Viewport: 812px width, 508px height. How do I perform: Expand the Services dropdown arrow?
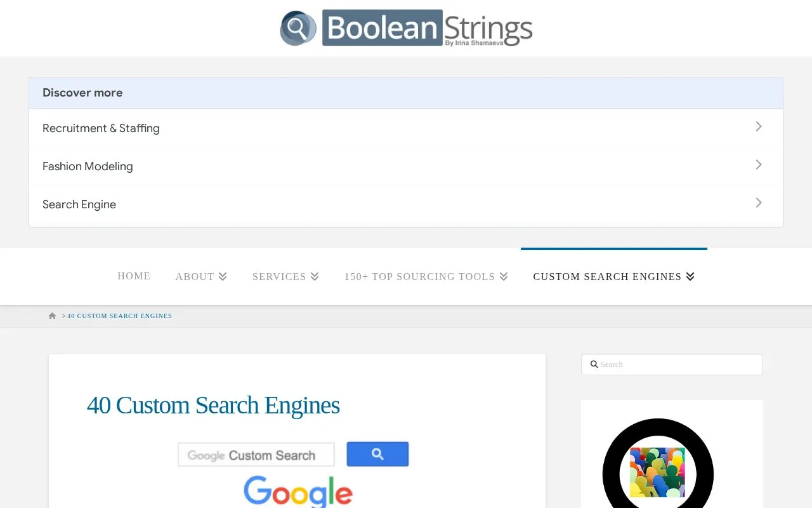(315, 277)
